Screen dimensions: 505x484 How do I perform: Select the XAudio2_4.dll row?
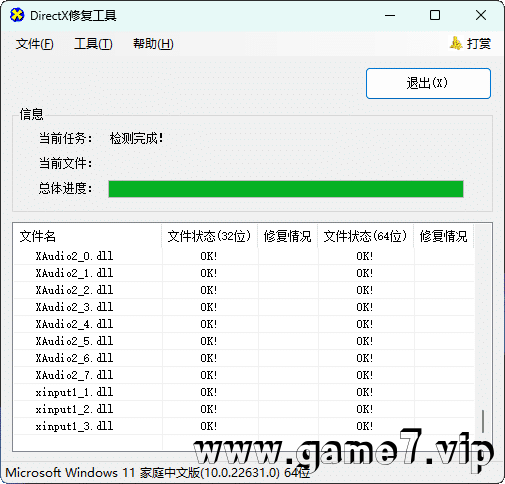click(244, 324)
